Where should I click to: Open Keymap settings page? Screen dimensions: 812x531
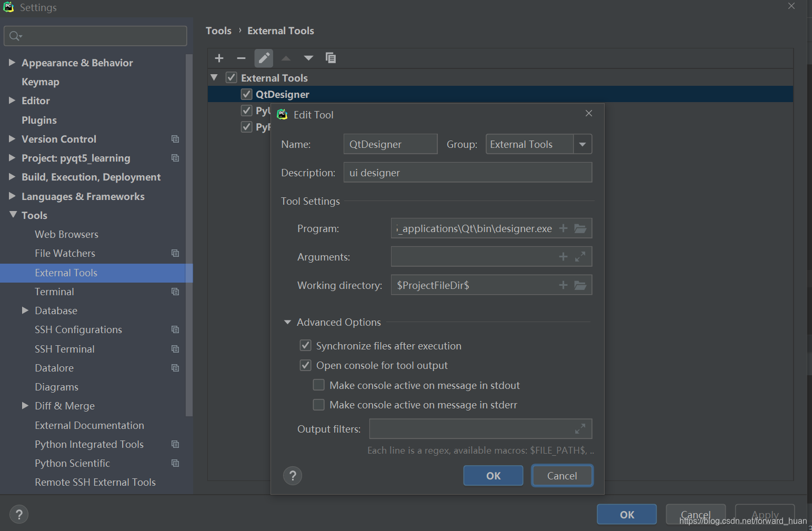[41, 82]
